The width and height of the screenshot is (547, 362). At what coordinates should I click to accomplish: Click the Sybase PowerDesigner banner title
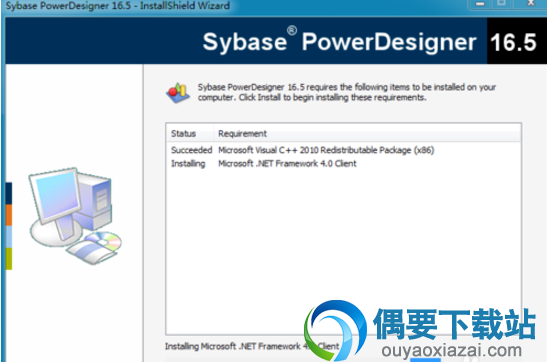click(x=339, y=42)
